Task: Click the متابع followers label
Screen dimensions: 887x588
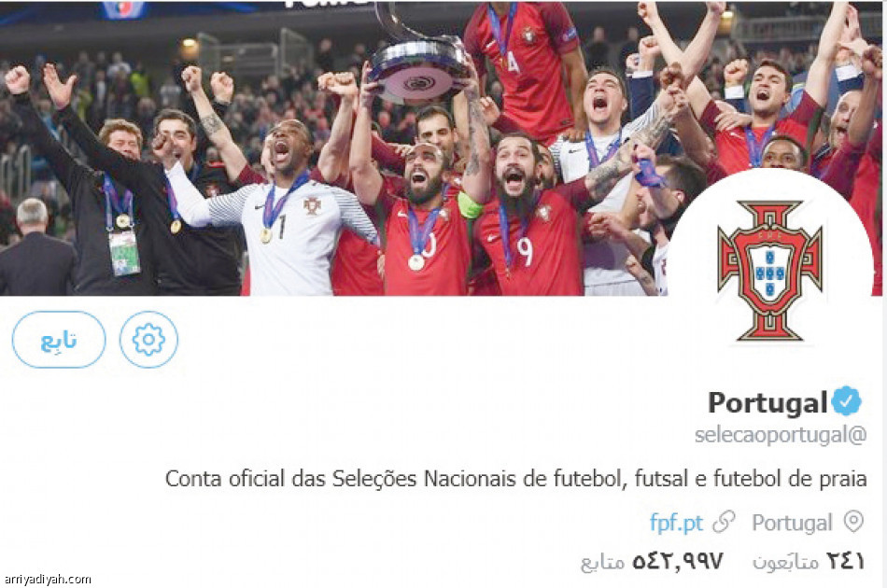Action: [x=602, y=562]
